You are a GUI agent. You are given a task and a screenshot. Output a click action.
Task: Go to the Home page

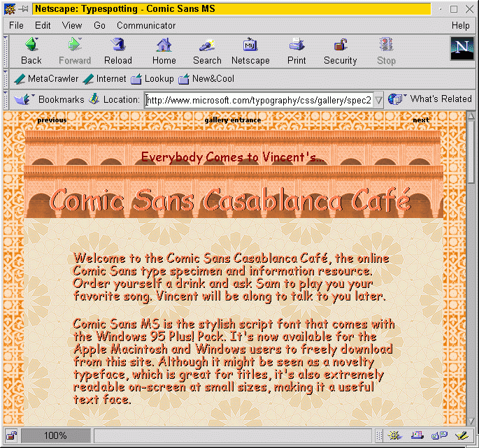[164, 51]
